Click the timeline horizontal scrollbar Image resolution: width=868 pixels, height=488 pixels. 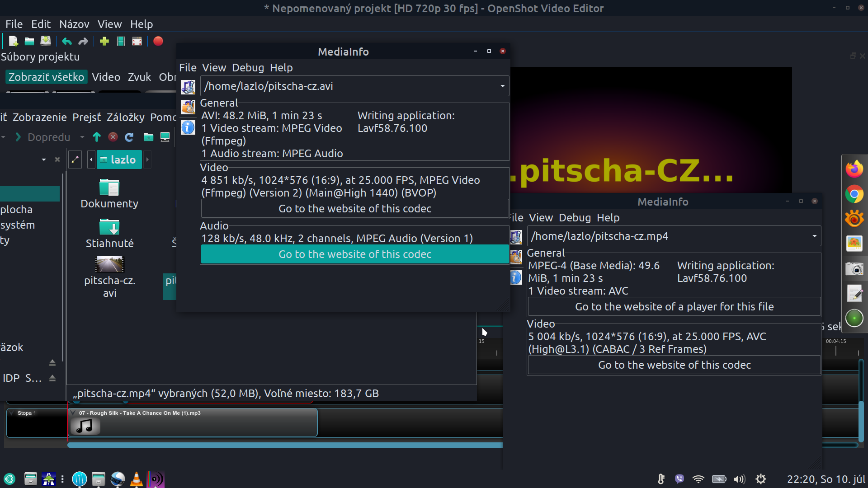pyautogui.click(x=285, y=445)
